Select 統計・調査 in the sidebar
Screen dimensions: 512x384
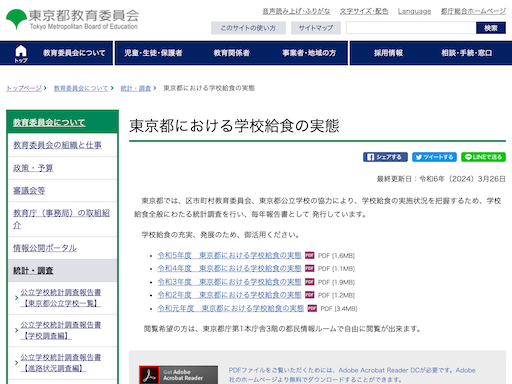tap(33, 271)
